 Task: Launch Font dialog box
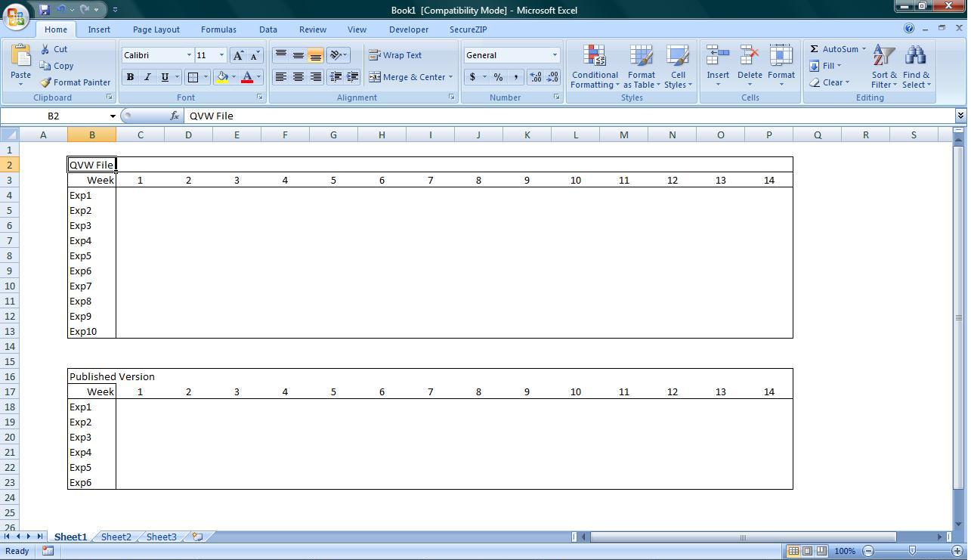(260, 97)
